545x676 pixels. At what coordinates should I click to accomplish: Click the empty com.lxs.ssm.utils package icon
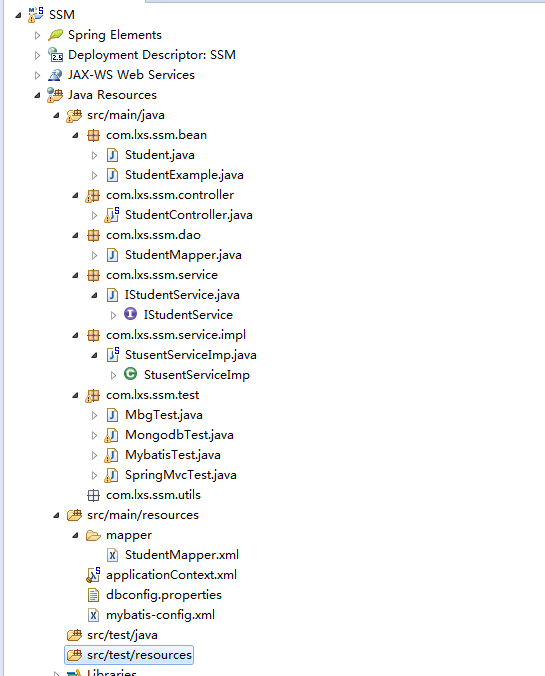pos(93,495)
